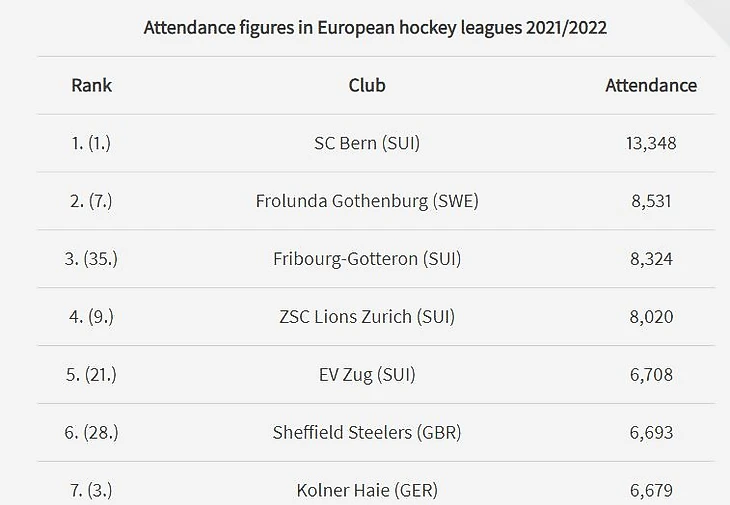The height and width of the screenshot is (505, 730).
Task: Select the EV Zug (SUI) club cell
Action: click(x=367, y=375)
